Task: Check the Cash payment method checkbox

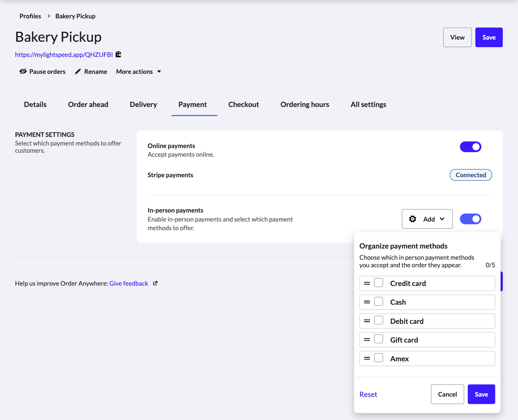Action: tap(379, 301)
